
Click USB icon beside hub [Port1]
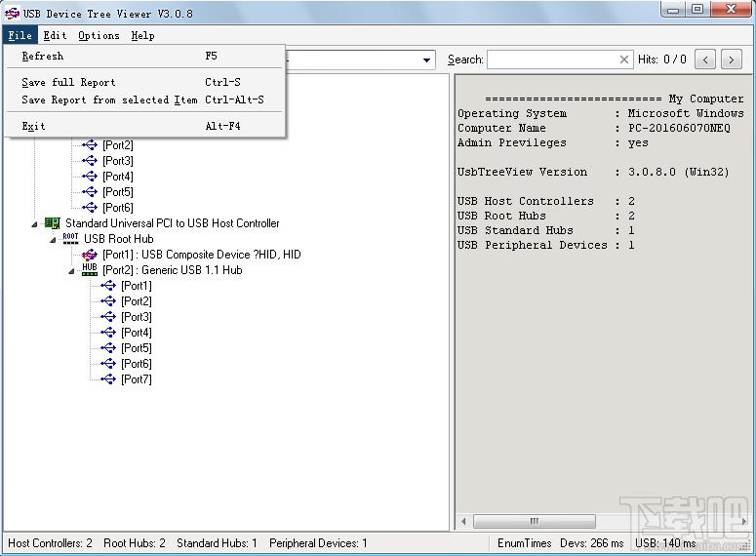[x=108, y=286]
